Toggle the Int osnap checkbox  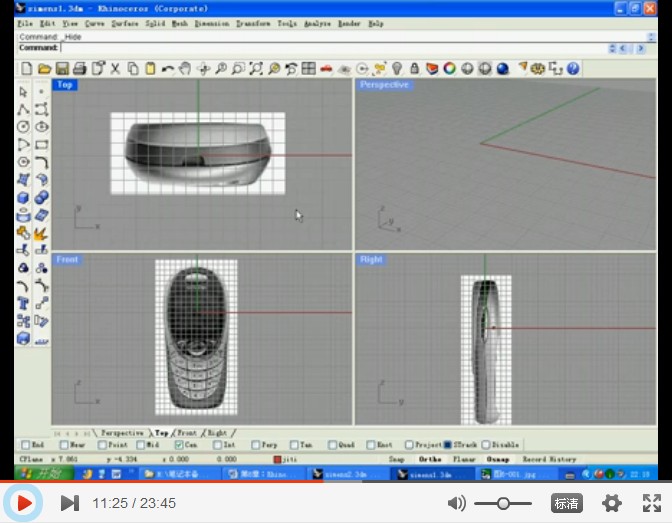(217, 445)
